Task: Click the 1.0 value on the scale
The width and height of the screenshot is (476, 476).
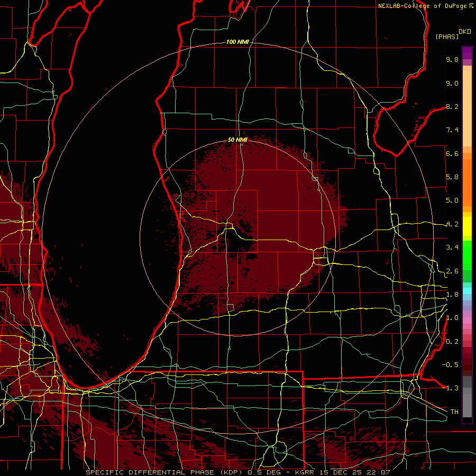Action: 452,318
